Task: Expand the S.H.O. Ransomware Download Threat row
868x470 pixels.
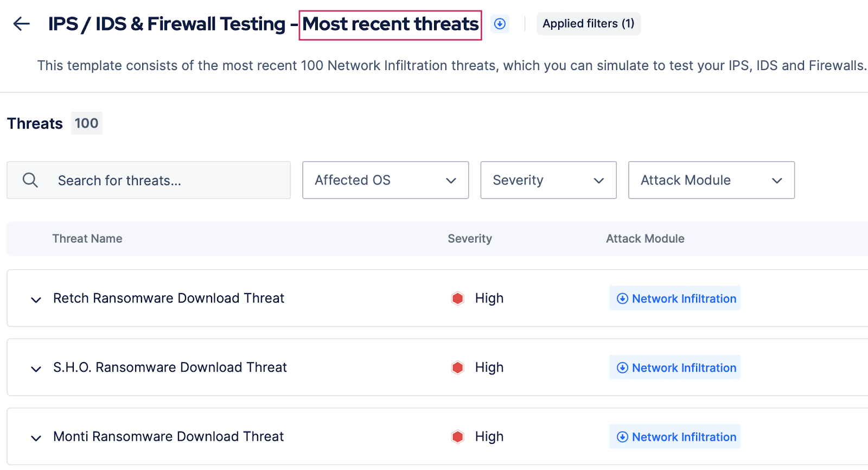Action: pyautogui.click(x=36, y=369)
